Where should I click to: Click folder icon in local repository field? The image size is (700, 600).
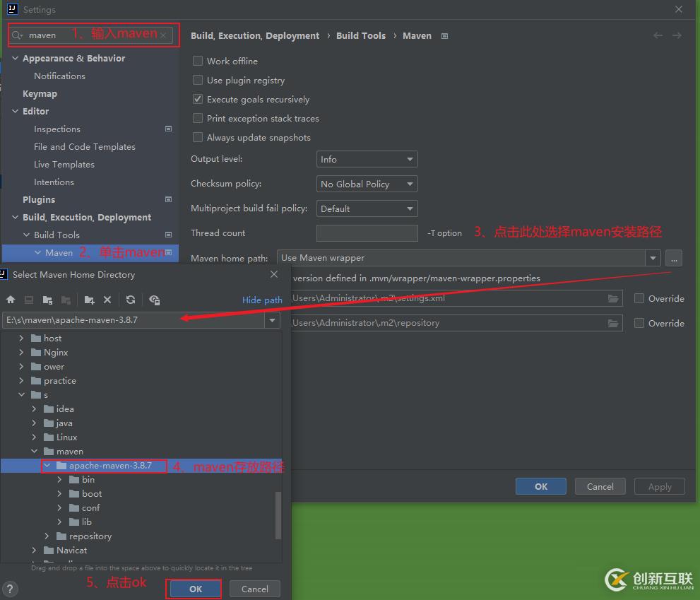[614, 323]
